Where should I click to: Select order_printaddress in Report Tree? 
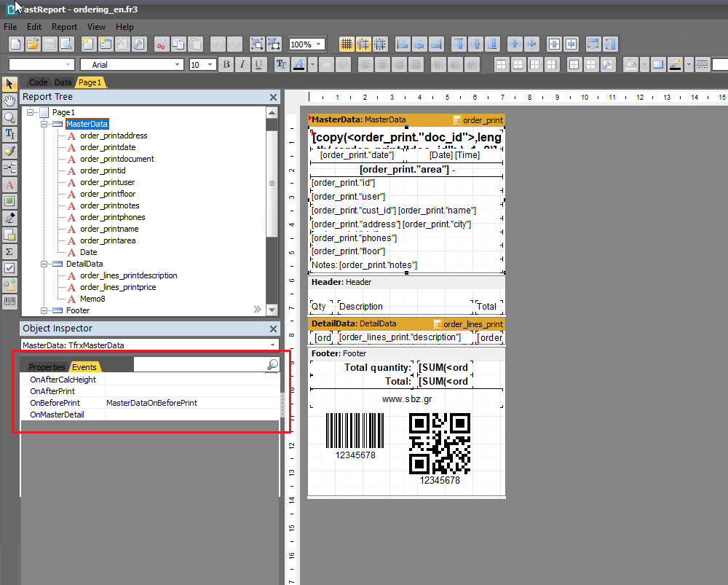click(x=114, y=136)
